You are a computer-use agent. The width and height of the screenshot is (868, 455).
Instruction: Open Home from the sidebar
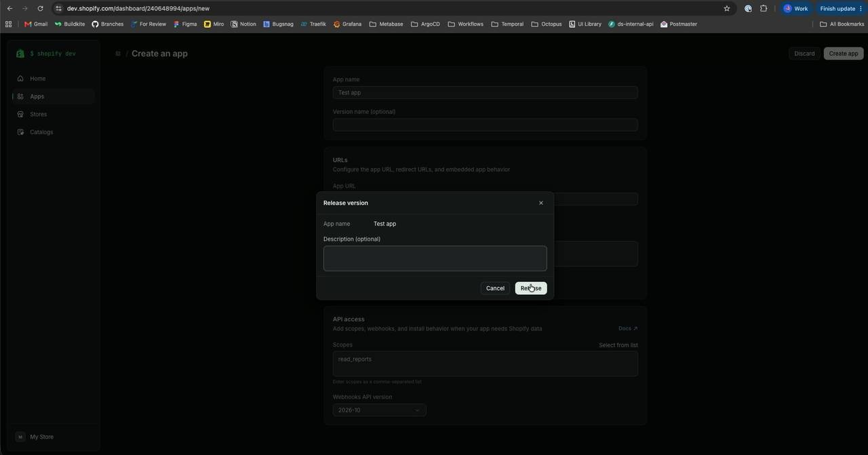pos(54,79)
